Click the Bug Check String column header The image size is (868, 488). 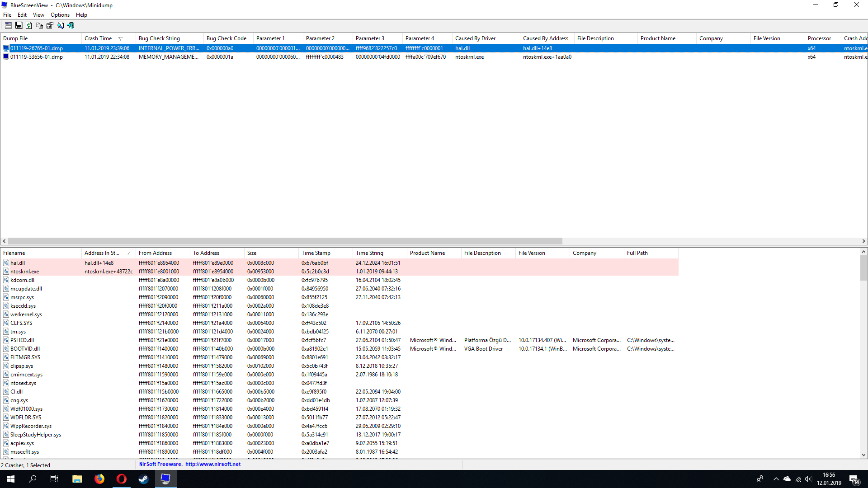point(159,38)
